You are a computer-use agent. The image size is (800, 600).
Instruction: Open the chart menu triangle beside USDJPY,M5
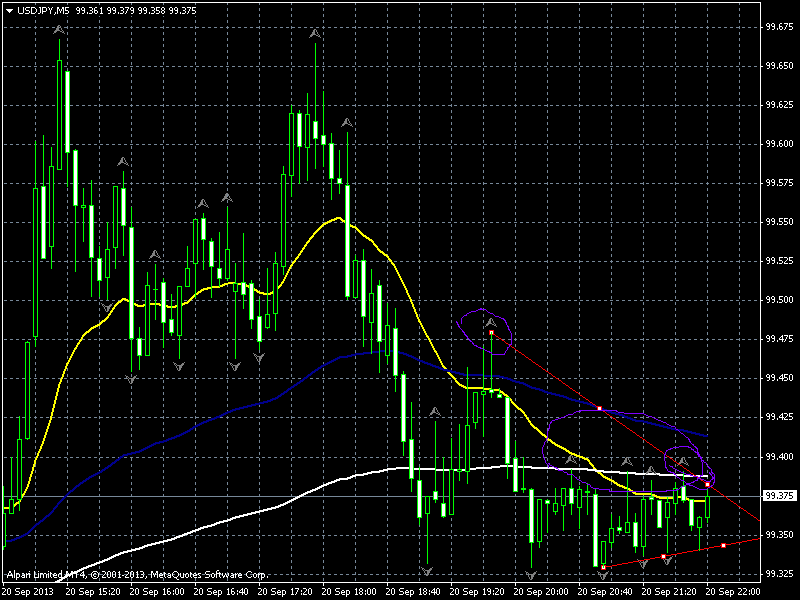coord(9,11)
